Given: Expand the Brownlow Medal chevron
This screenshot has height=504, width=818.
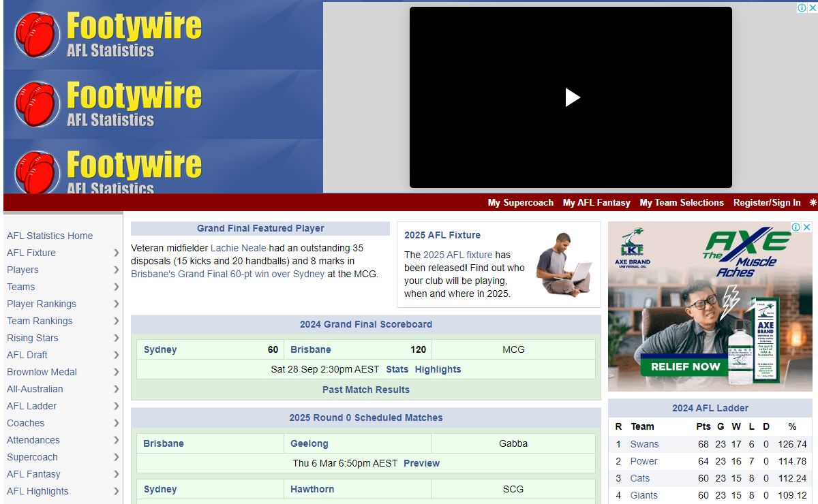Looking at the screenshot, I should (x=116, y=372).
